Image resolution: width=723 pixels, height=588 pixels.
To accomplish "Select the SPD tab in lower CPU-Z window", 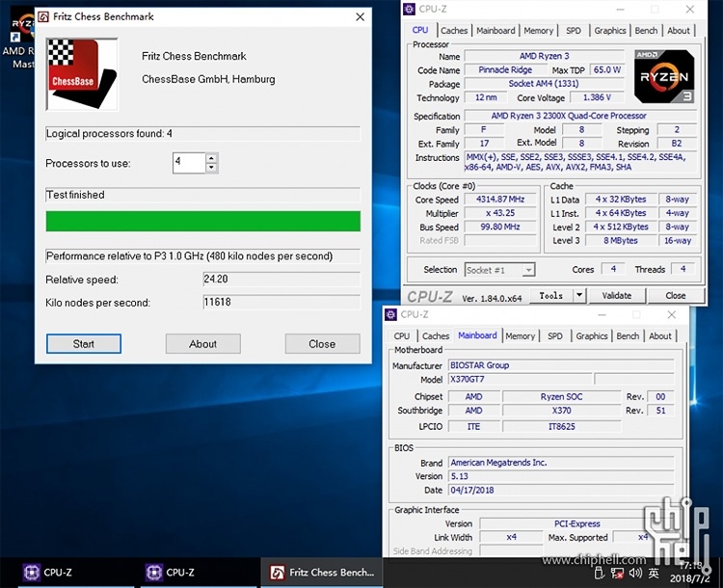I will 554,336.
